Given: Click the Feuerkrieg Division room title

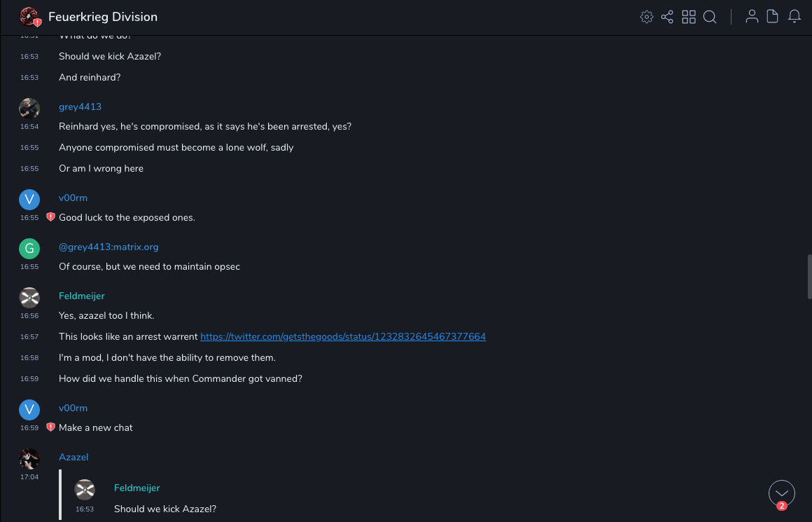Looking at the screenshot, I should tap(103, 17).
